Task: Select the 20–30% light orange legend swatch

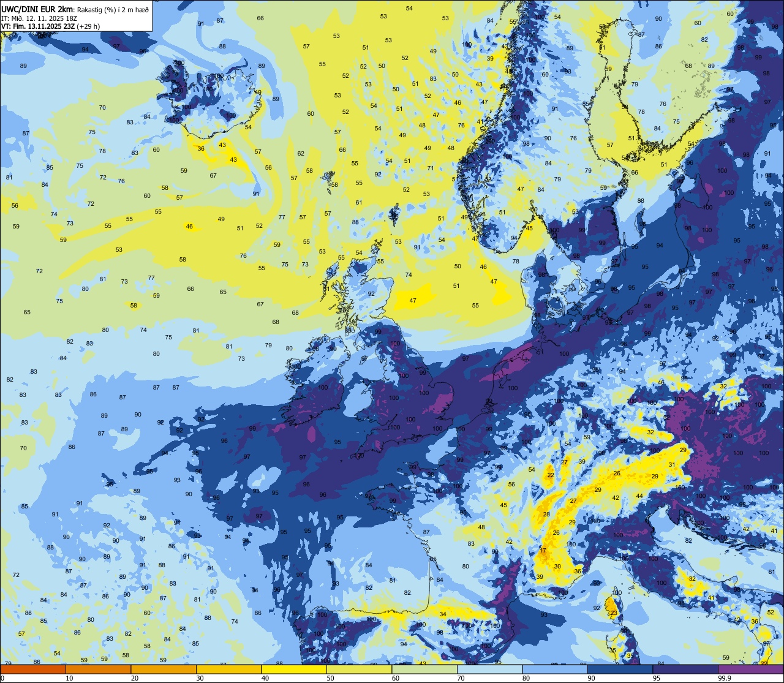Action: point(164,669)
